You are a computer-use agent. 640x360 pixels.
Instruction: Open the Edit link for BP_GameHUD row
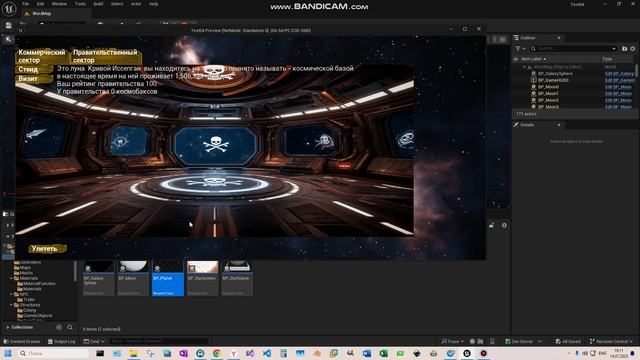coord(619,80)
